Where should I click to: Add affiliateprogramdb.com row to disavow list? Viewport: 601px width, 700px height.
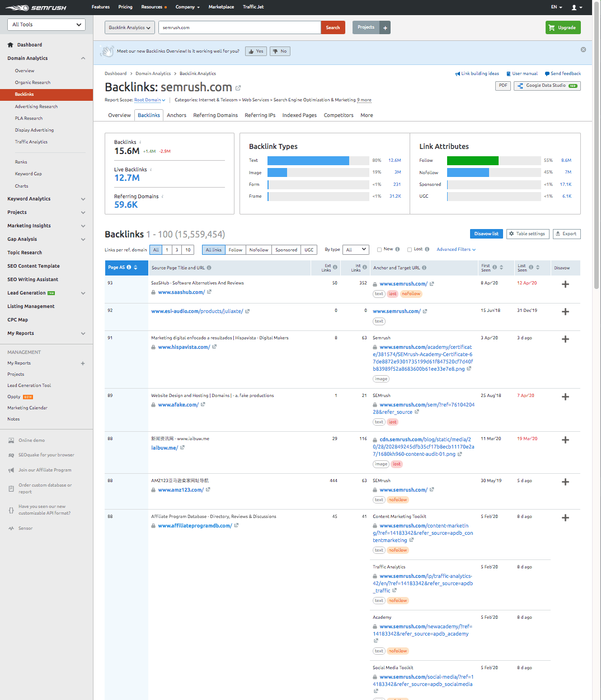pos(565,517)
